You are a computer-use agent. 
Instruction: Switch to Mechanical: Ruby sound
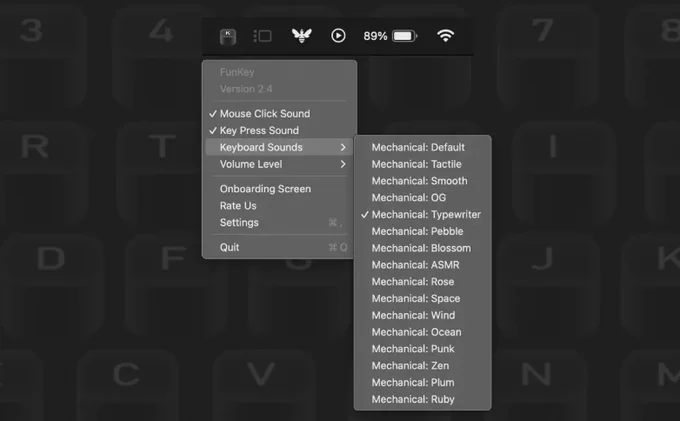[422, 399]
